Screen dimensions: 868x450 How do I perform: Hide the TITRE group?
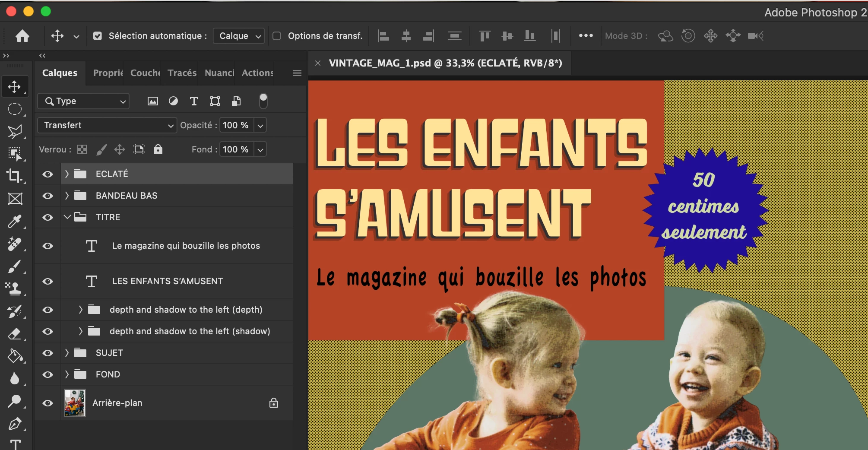pos(48,217)
